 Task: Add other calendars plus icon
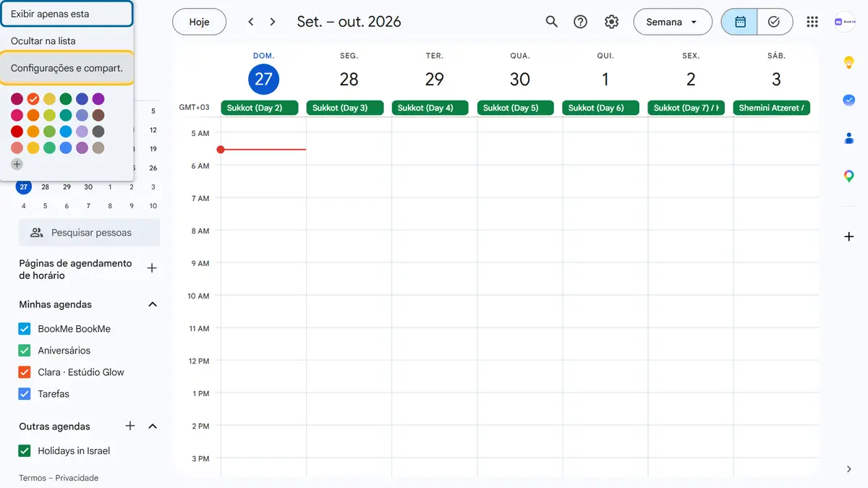pyautogui.click(x=130, y=426)
